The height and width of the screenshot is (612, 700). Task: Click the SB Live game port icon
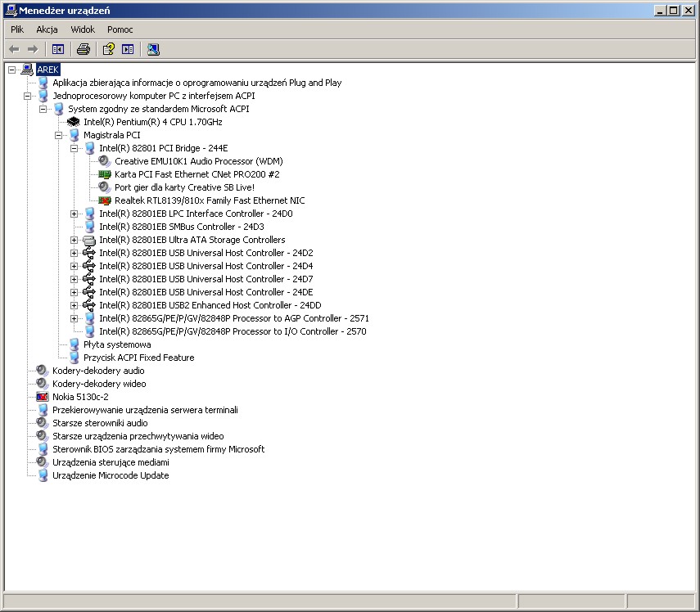pos(105,187)
